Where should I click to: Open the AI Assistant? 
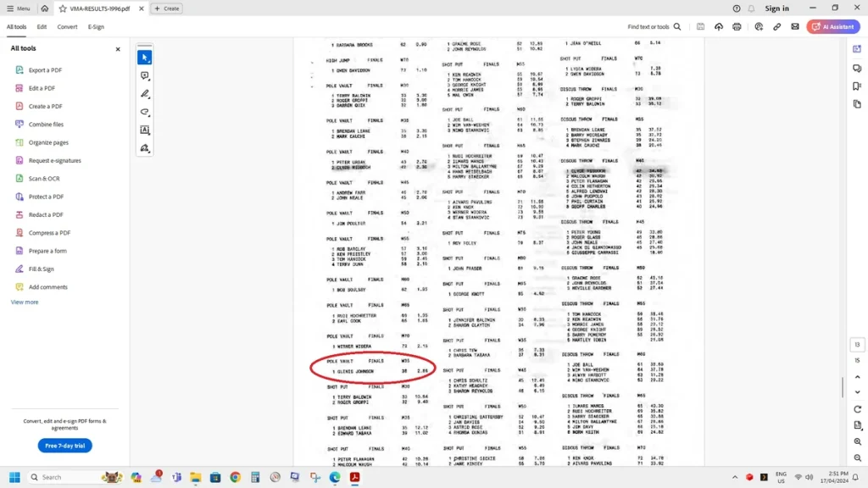click(x=833, y=26)
